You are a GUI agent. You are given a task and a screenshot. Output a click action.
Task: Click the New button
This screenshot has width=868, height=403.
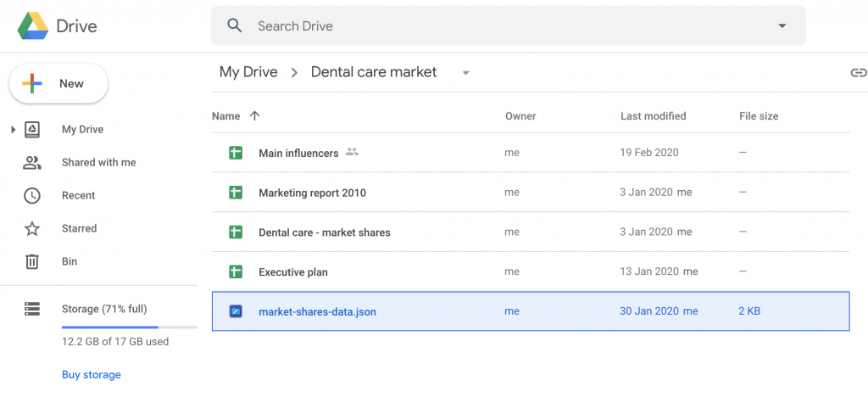click(x=58, y=84)
